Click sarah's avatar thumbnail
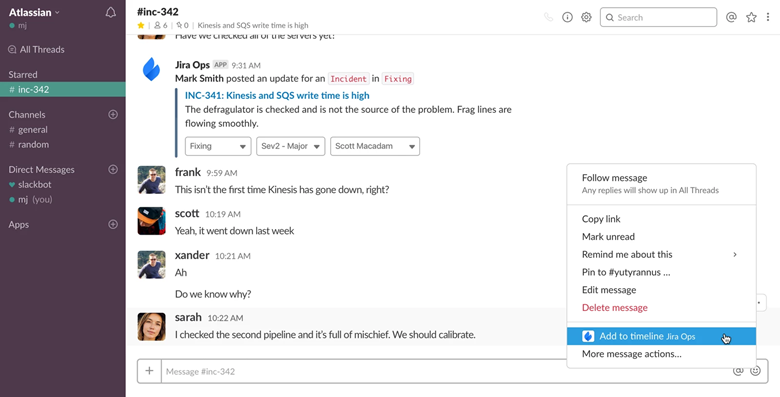The height and width of the screenshot is (397, 780). point(151,326)
